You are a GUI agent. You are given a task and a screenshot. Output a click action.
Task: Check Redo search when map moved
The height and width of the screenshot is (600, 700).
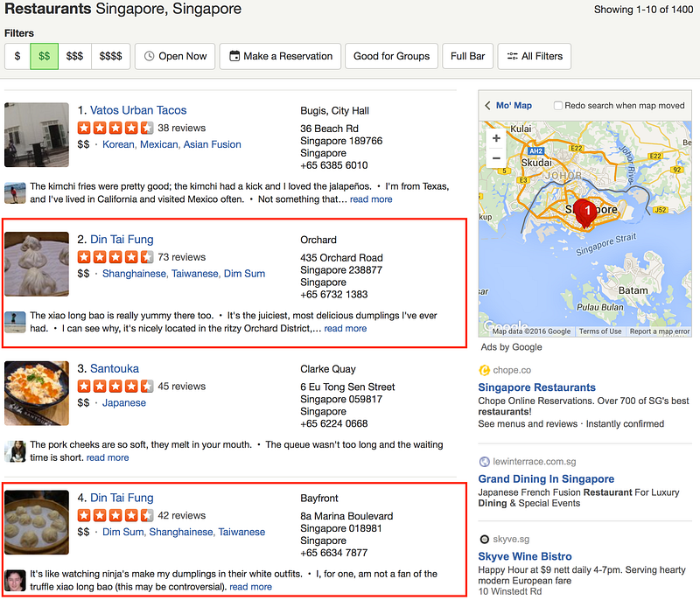(558, 105)
